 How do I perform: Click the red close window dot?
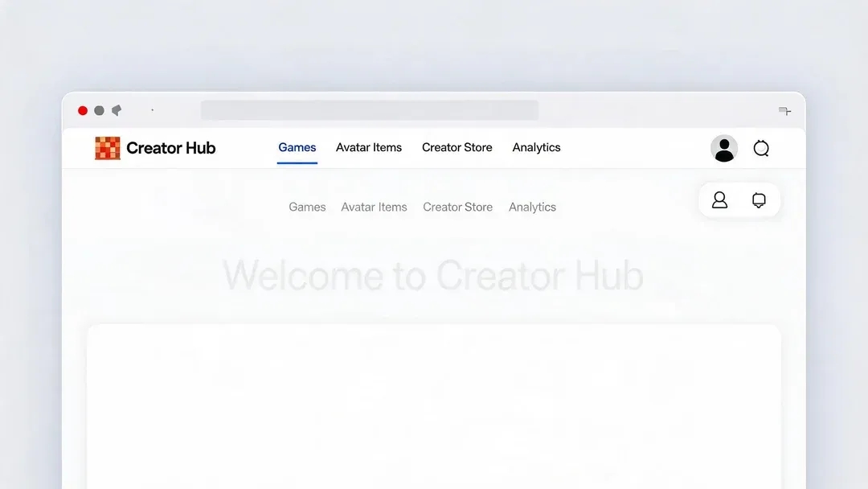83,111
